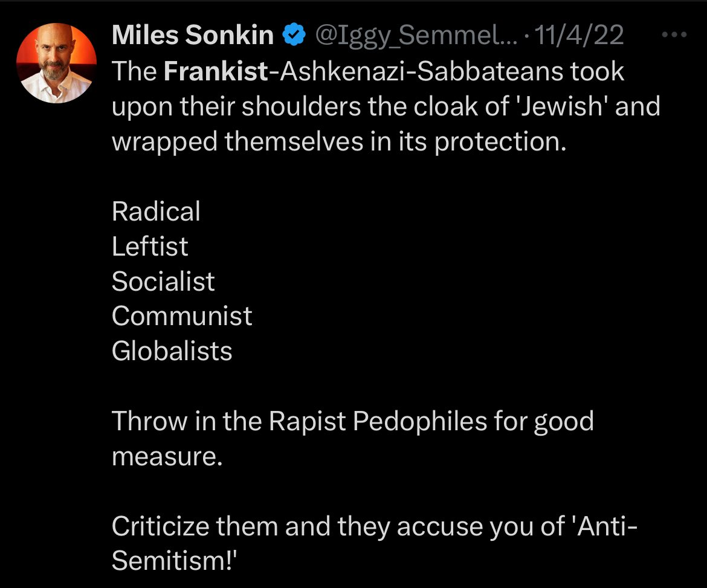Image resolution: width=707 pixels, height=588 pixels.
Task: Click the word "Communist"
Action: coord(182,316)
